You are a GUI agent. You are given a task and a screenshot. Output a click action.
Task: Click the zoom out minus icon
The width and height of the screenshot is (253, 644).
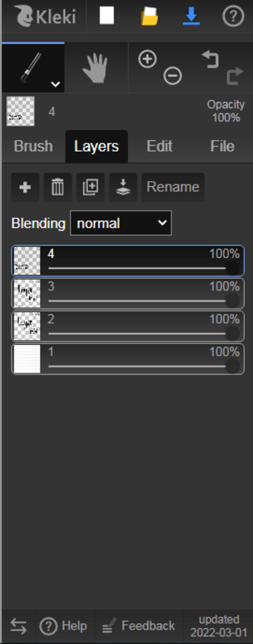pos(173,75)
